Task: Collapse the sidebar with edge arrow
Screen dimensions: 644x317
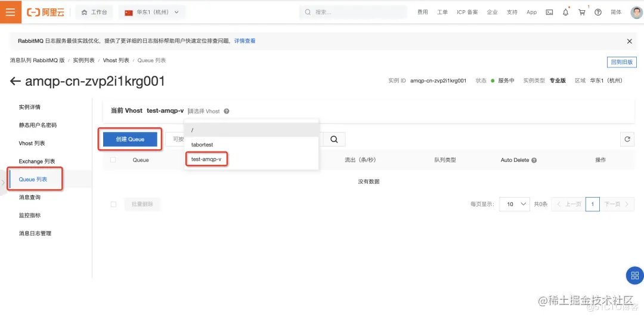Action: pyautogui.click(x=3, y=183)
